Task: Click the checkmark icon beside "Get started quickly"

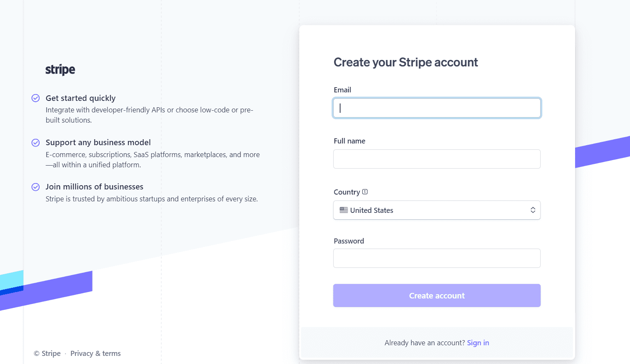Action: coord(35,98)
